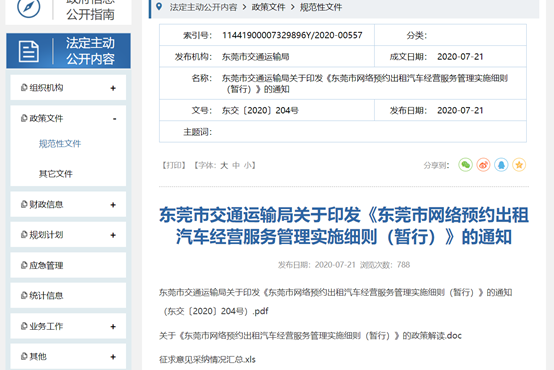Share article via QQ bell icon
Screen dimensions: 554x370
click(501, 165)
